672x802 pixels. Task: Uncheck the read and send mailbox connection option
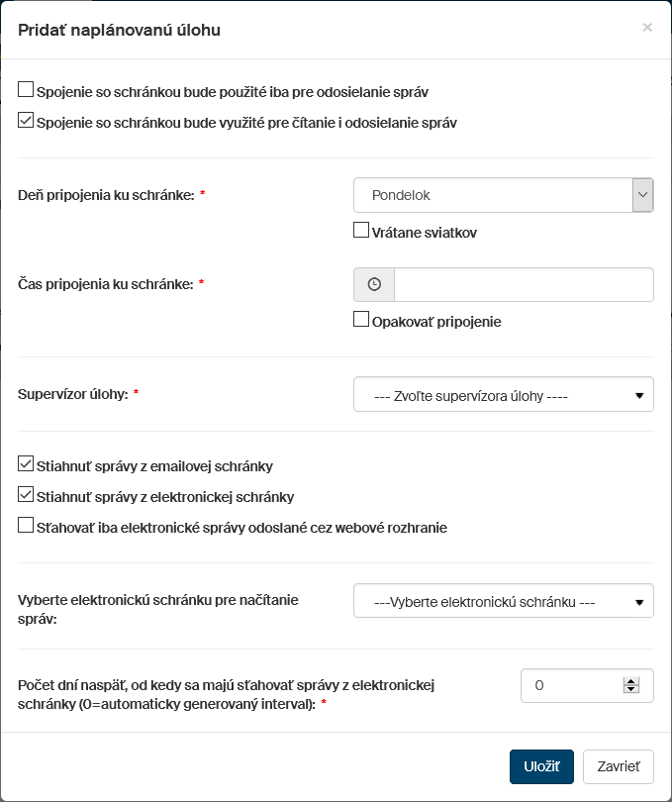(x=26, y=122)
